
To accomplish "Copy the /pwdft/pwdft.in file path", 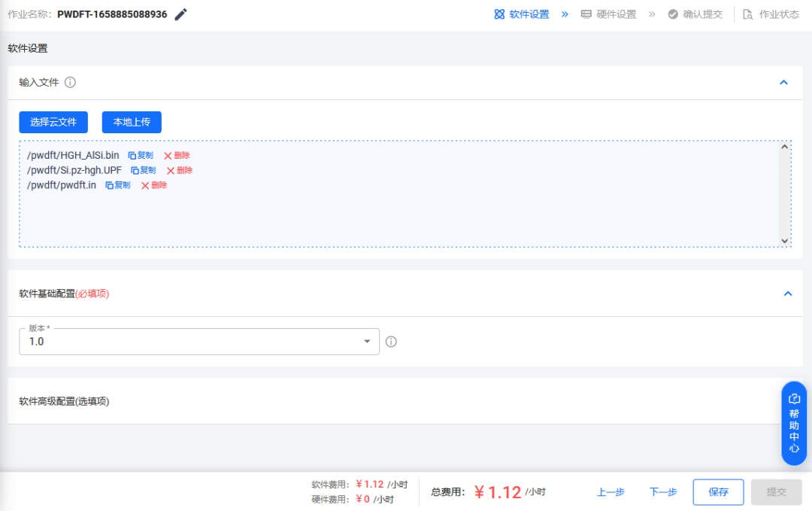I will pyautogui.click(x=117, y=185).
